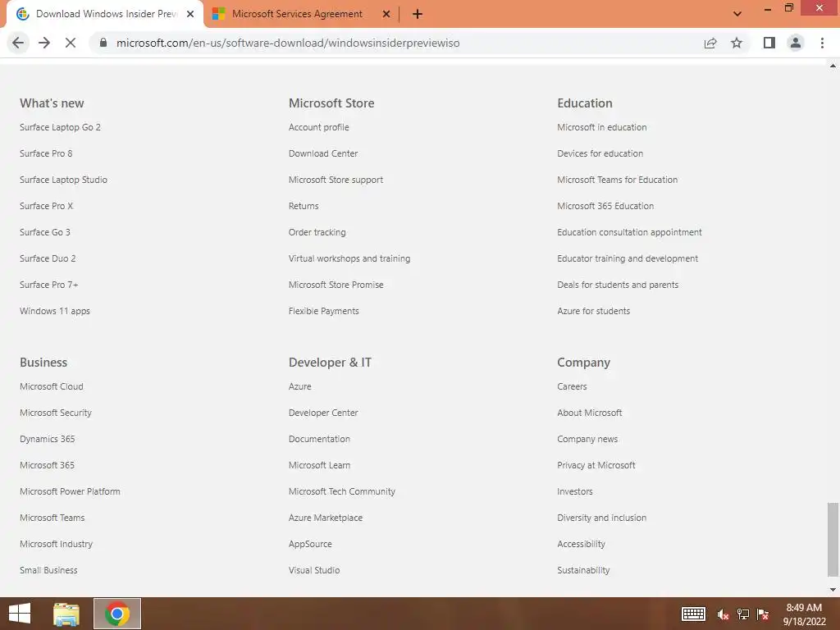Open the Accessibility link

click(582, 544)
